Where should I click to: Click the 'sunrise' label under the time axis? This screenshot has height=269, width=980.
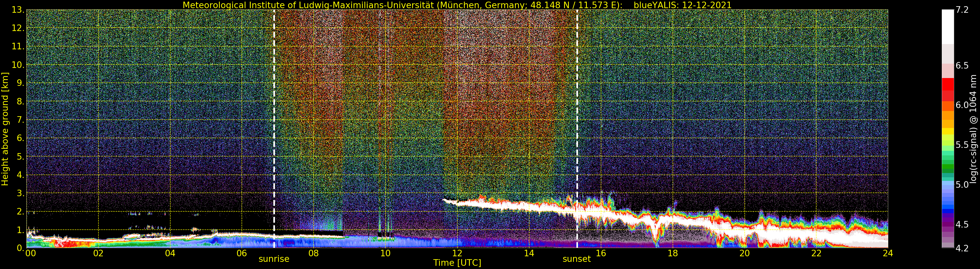point(274,259)
